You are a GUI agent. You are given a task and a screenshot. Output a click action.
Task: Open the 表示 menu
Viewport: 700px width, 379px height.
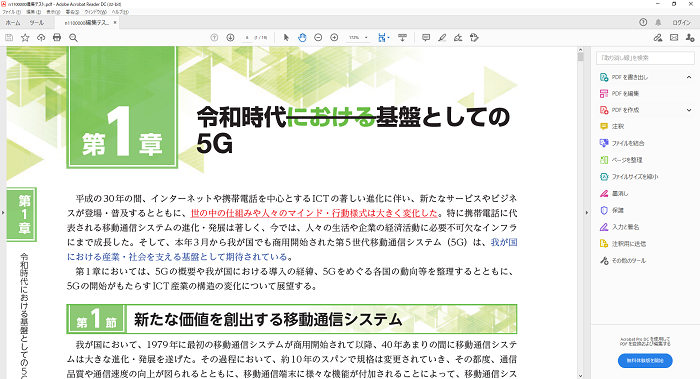[53, 12]
